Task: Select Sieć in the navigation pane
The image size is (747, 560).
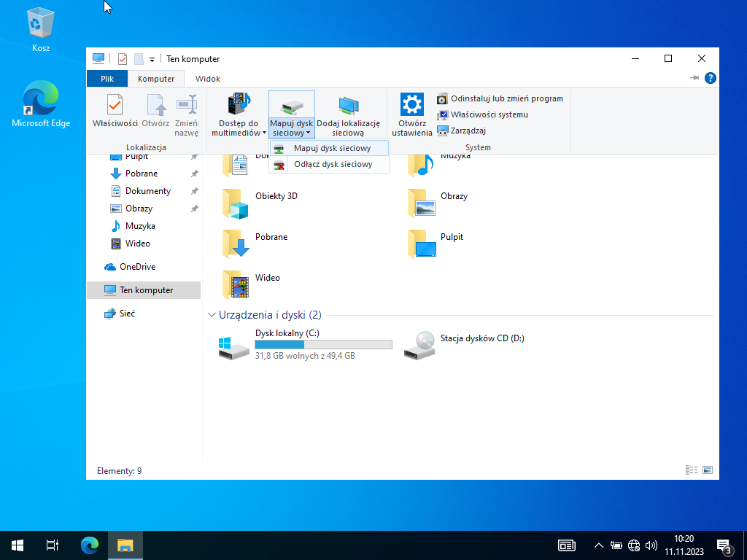Action: pos(127,314)
